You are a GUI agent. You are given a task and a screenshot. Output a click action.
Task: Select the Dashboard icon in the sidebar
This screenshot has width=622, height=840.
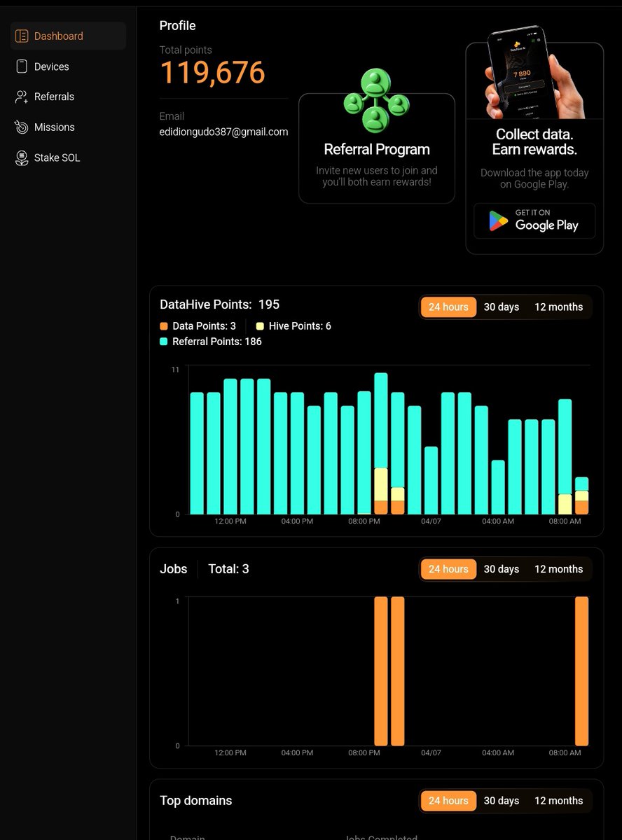(x=23, y=36)
